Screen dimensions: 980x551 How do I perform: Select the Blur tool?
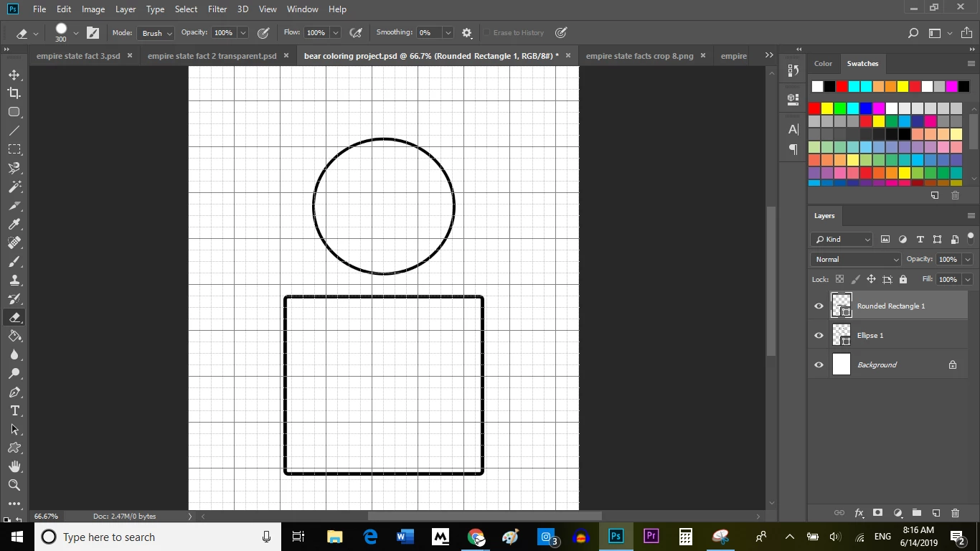point(14,354)
